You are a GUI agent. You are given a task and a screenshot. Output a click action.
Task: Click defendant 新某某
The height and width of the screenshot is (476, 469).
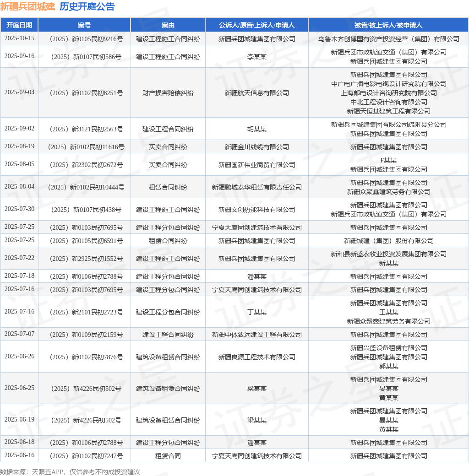coord(388,264)
